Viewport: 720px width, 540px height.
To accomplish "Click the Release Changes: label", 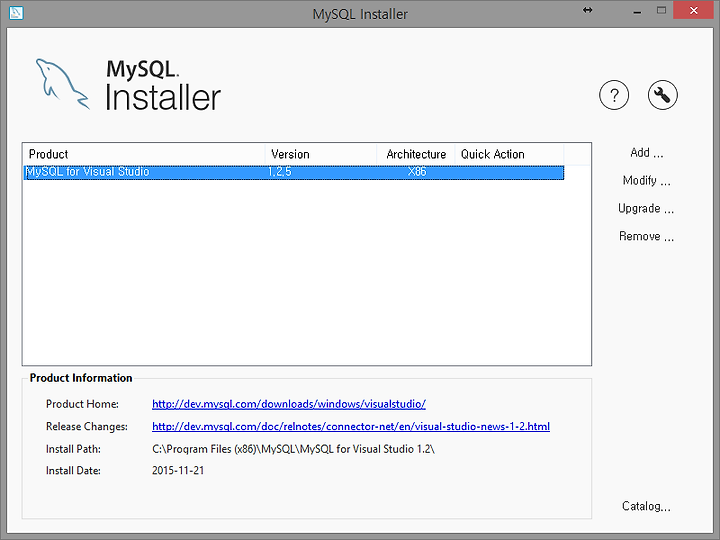I will click(87, 427).
